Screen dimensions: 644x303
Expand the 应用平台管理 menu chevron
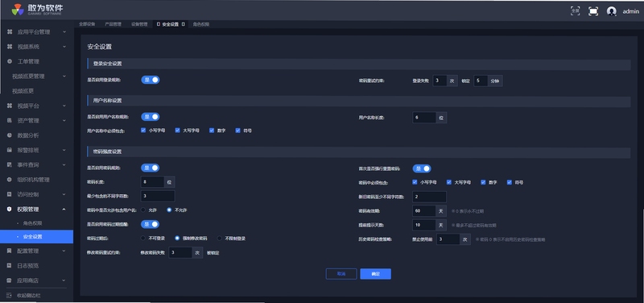pyautogui.click(x=64, y=31)
